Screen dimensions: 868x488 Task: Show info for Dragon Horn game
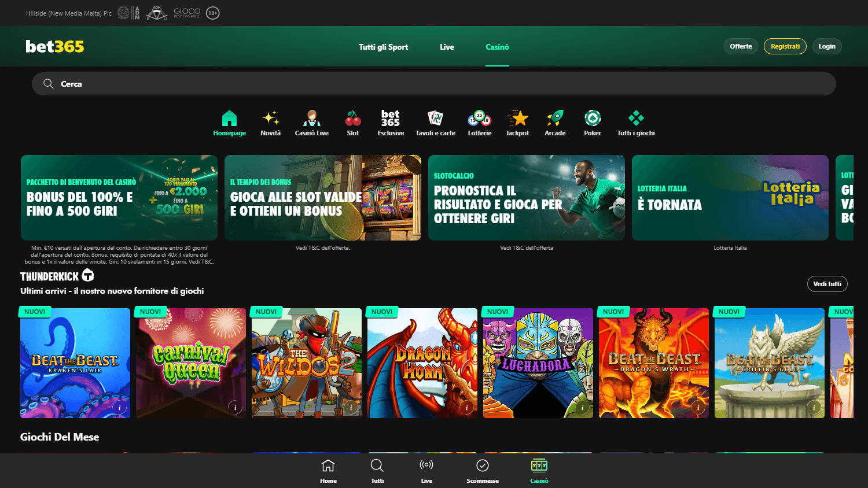point(467,408)
